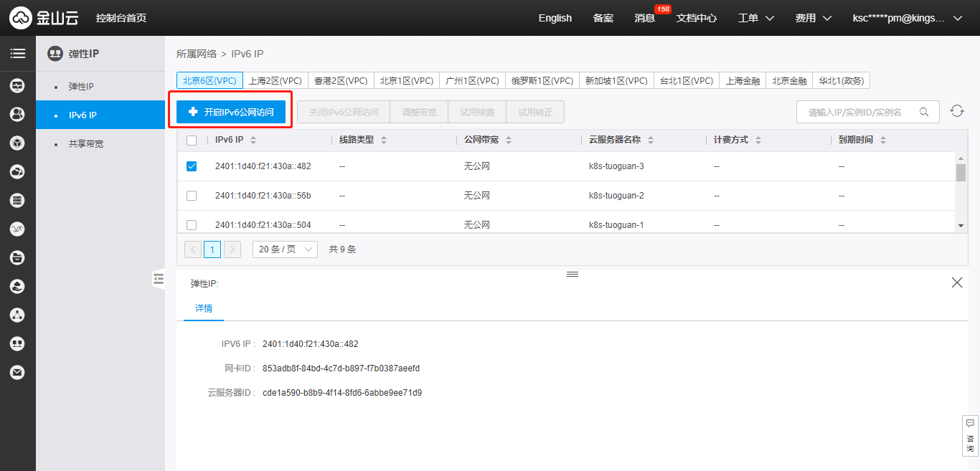
Task: Click the 开启IPv6公网访问 button
Action: [x=231, y=112]
